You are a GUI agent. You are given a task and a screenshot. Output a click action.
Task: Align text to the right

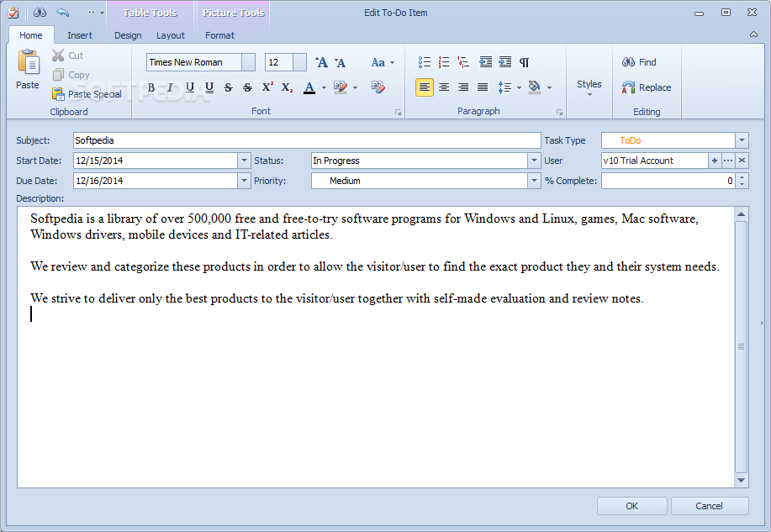coord(463,87)
